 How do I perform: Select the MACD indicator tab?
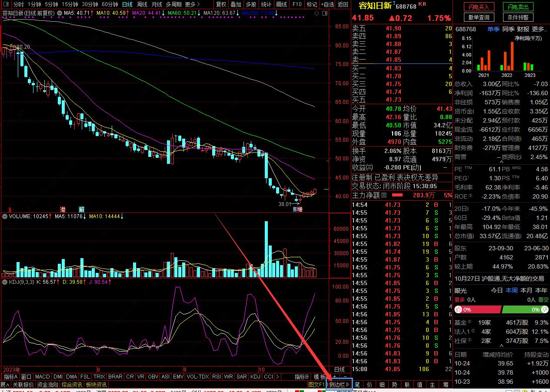point(43,377)
